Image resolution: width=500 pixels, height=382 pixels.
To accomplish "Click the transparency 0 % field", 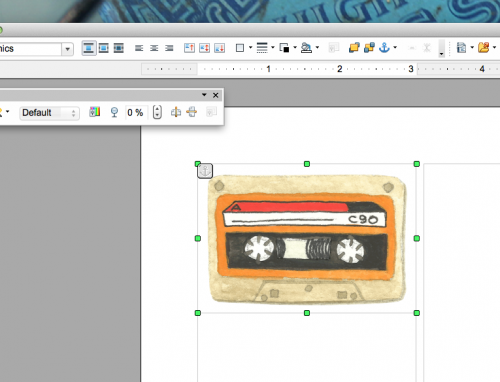I will tap(137, 112).
